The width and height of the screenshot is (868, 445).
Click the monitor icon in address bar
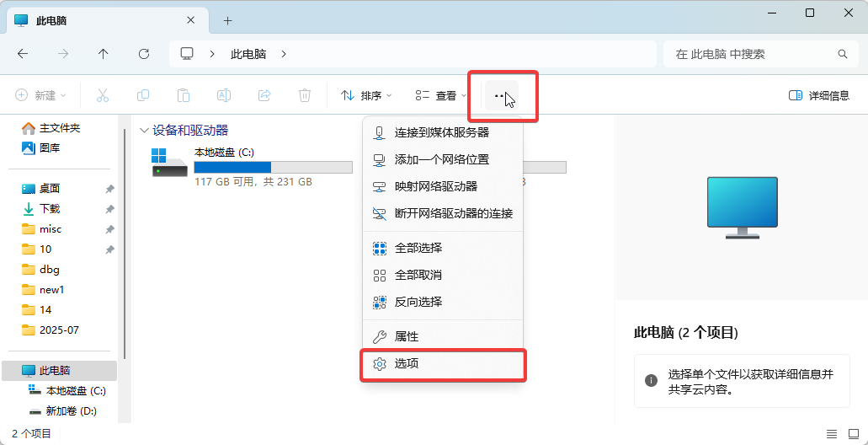pos(187,54)
